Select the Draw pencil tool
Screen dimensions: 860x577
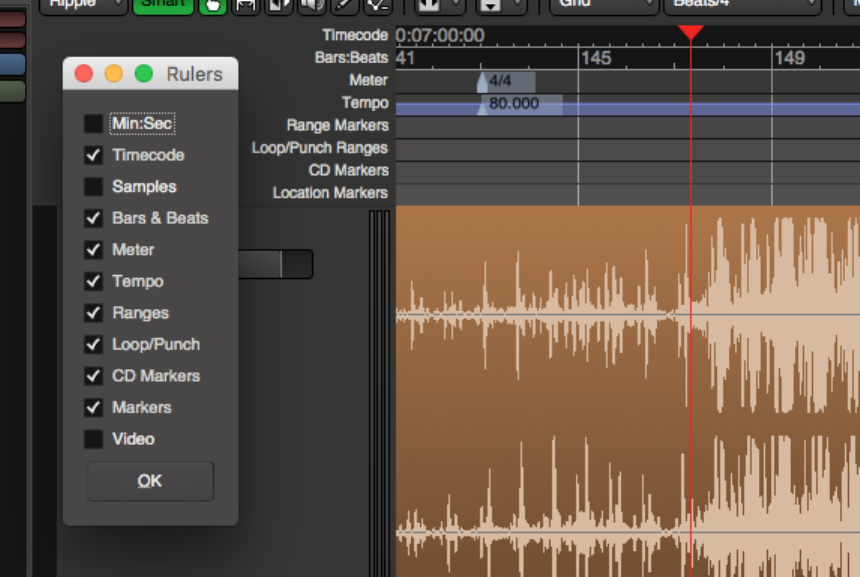tap(344, 5)
